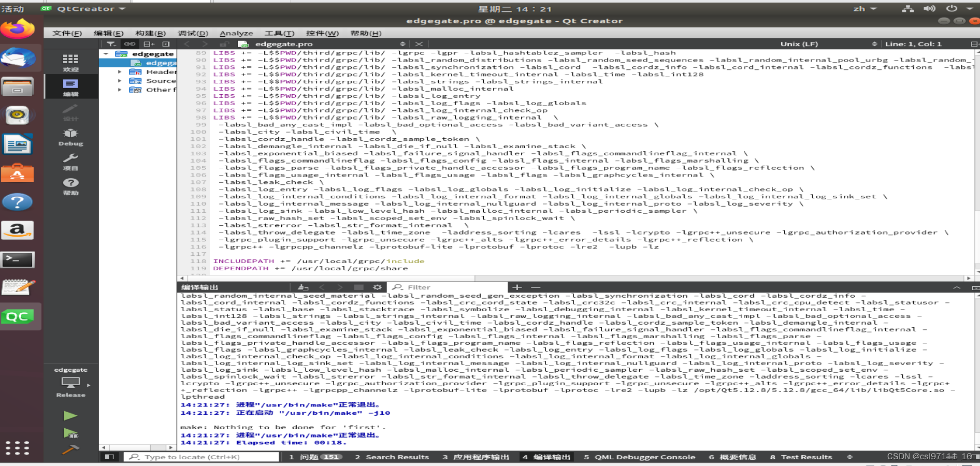
Task: Click the Release kit selector button
Action: [x=70, y=383]
